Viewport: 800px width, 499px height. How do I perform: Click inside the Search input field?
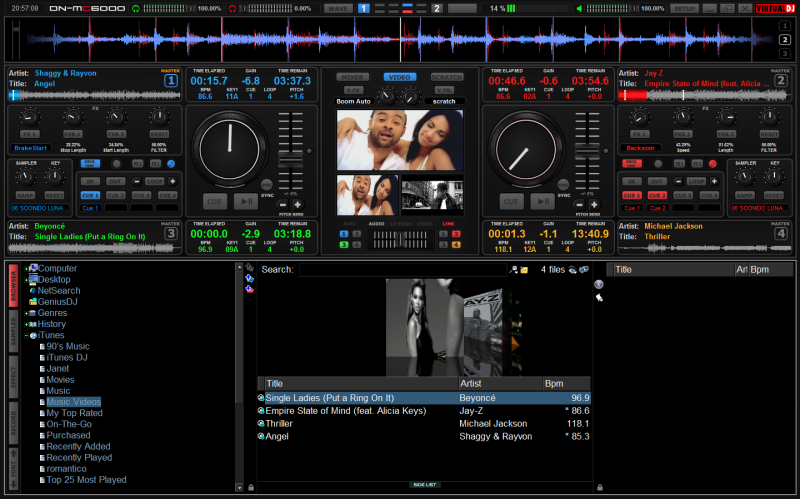403,270
